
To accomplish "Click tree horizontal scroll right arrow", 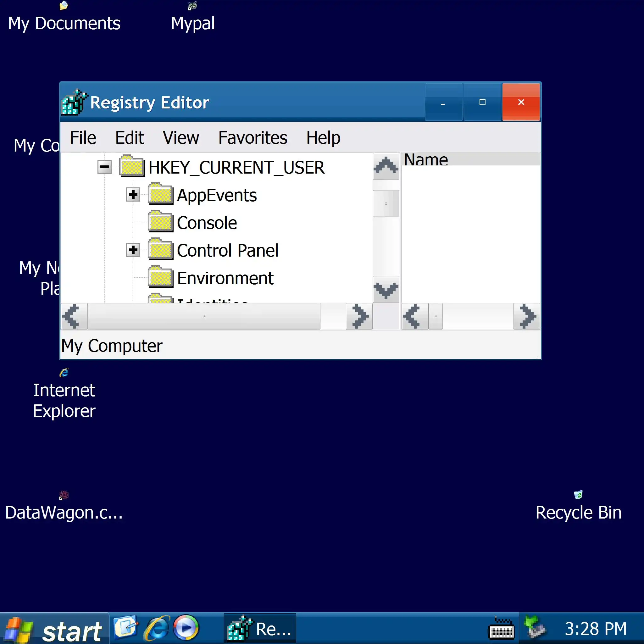I will 359,316.
